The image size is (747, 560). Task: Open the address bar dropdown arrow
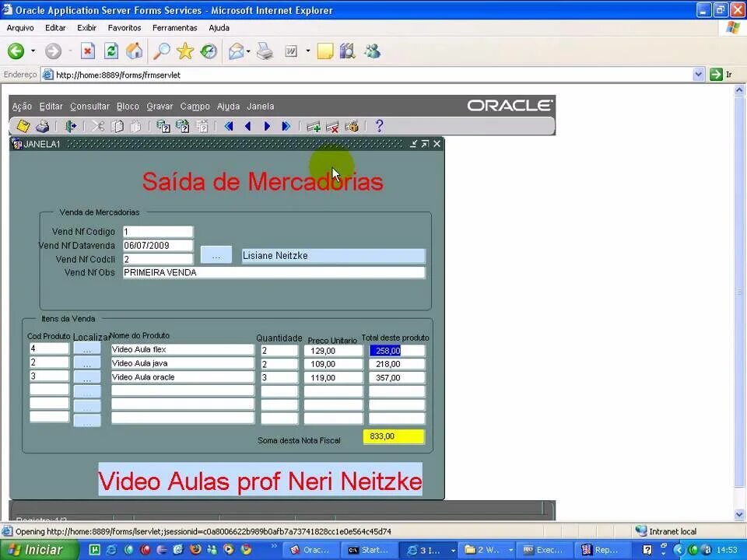(698, 75)
